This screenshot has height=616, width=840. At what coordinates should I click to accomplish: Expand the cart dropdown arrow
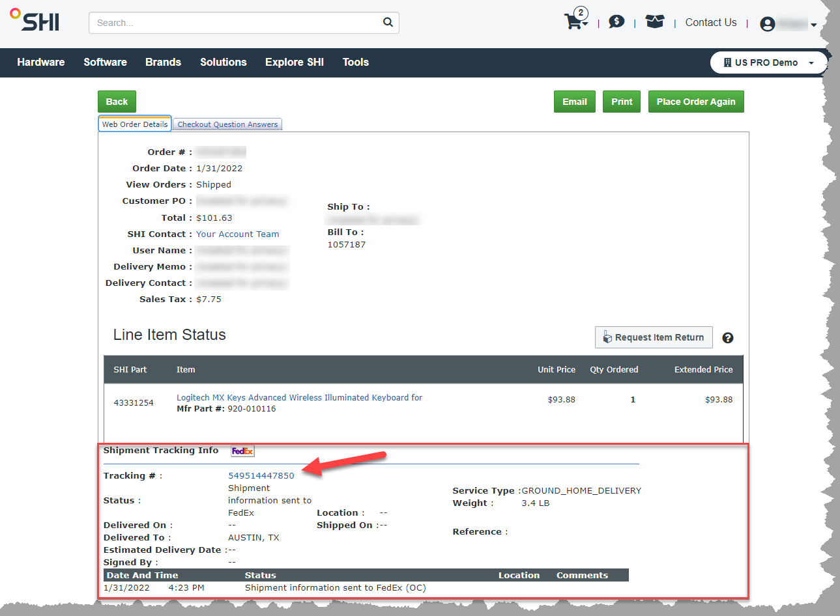[x=585, y=25]
